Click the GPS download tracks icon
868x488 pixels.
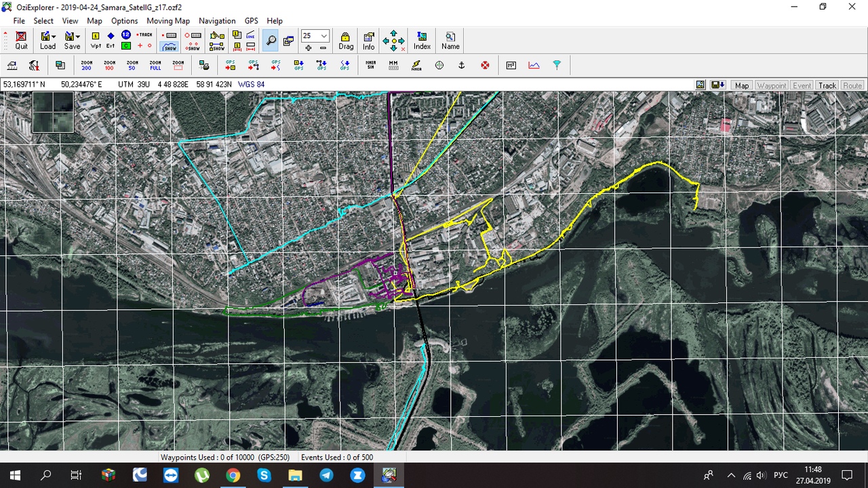pyautogui.click(x=344, y=65)
